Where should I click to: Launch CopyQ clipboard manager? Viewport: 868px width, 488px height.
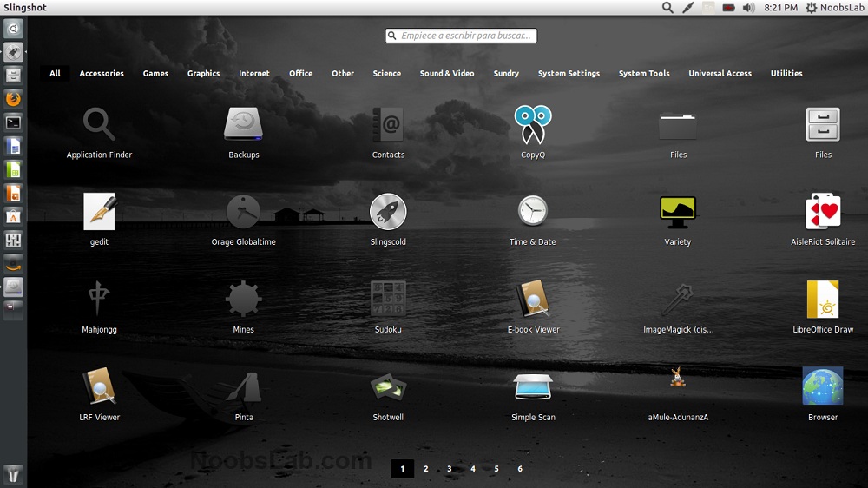(533, 124)
